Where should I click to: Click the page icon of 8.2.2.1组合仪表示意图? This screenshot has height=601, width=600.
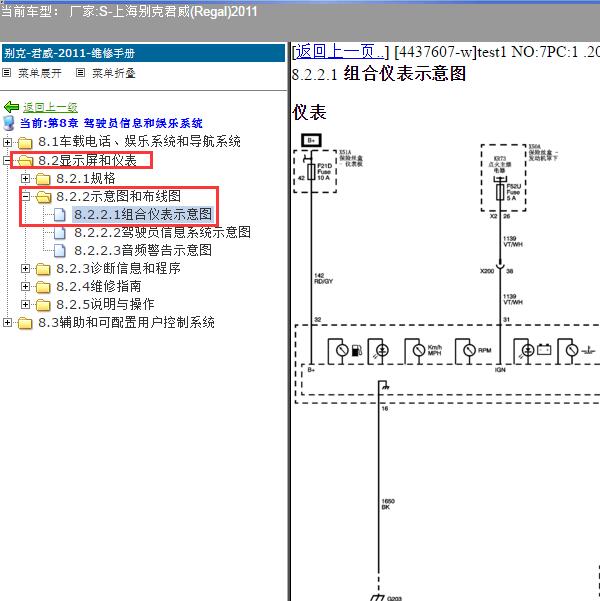59,215
